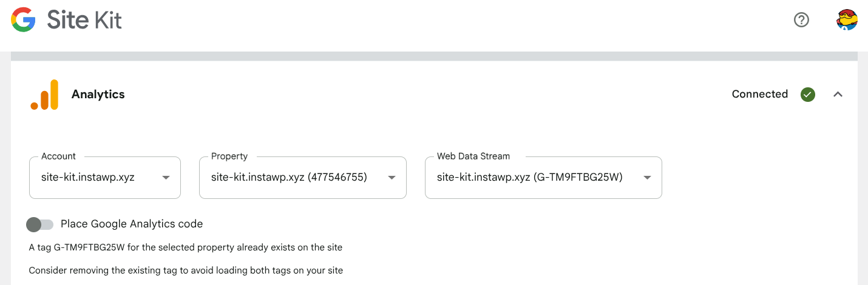Screen dimensions: 868x285
Task: Click the 'Place Google Analytics code' label
Action: pos(132,224)
